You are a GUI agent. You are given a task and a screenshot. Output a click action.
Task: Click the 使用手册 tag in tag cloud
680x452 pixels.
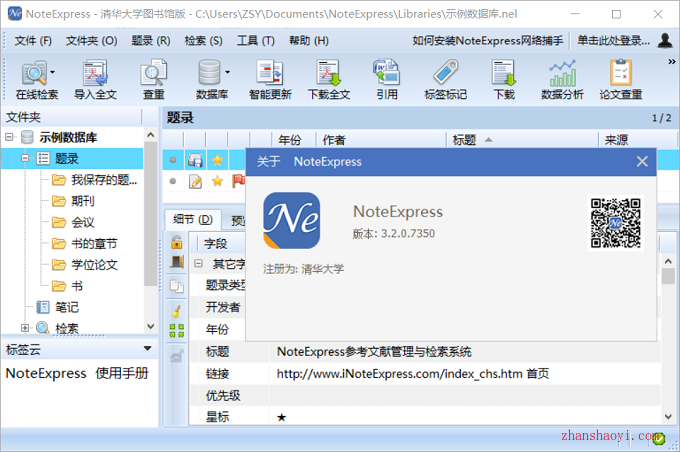pos(122,373)
